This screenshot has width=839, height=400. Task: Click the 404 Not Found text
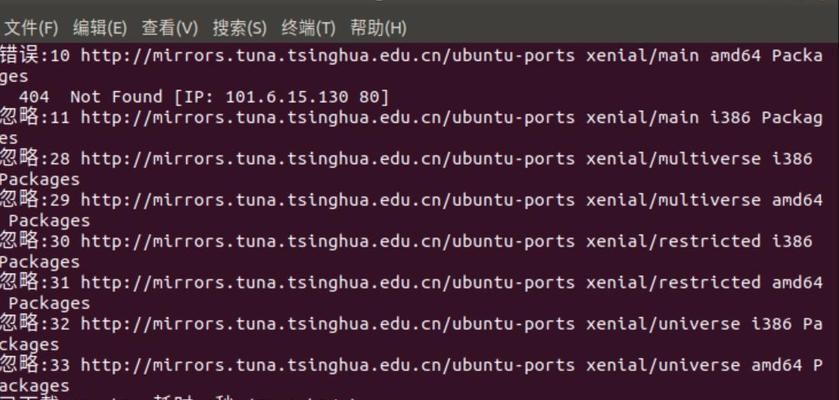(x=90, y=97)
